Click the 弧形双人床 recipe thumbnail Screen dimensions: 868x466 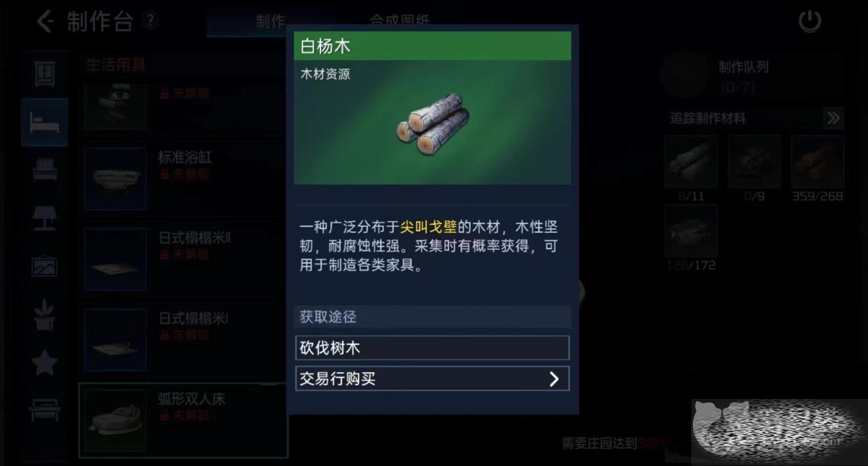pos(115,420)
